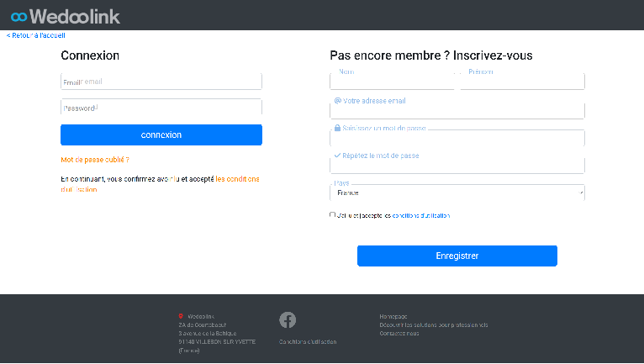
Task: Click the Prénom field in signup form
Action: [x=523, y=81]
